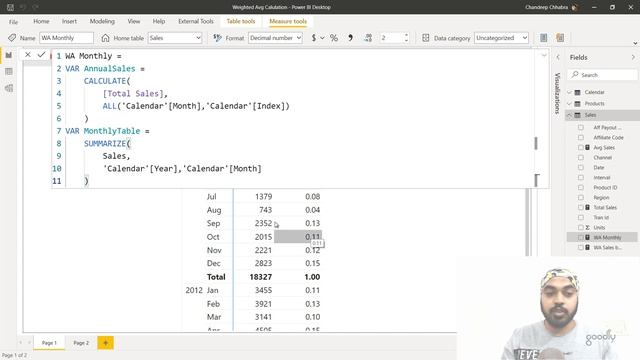Viewport: 640px width, 360px height.
Task: Select Page 1 tab
Action: pyautogui.click(x=49, y=343)
